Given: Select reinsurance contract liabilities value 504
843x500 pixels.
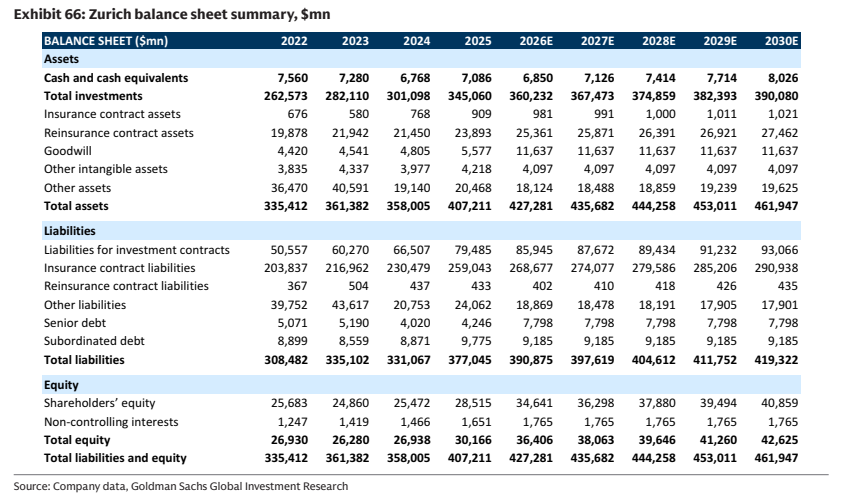Looking at the screenshot, I should [359, 286].
